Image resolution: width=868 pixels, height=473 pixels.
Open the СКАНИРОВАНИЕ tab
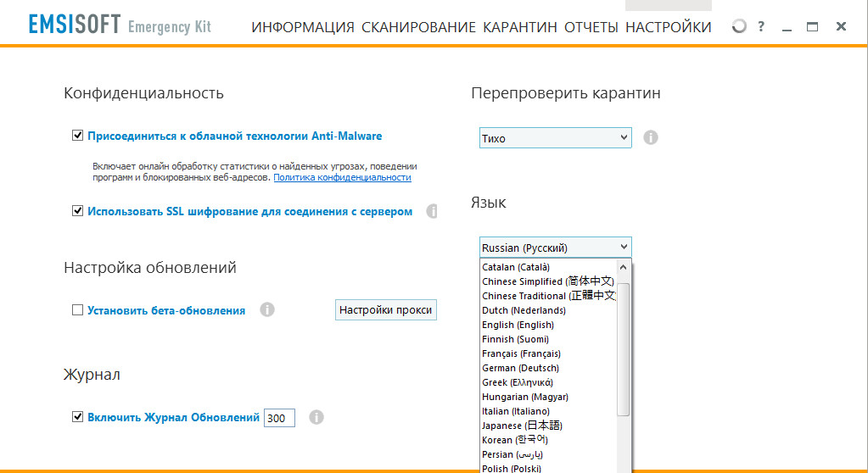418,27
